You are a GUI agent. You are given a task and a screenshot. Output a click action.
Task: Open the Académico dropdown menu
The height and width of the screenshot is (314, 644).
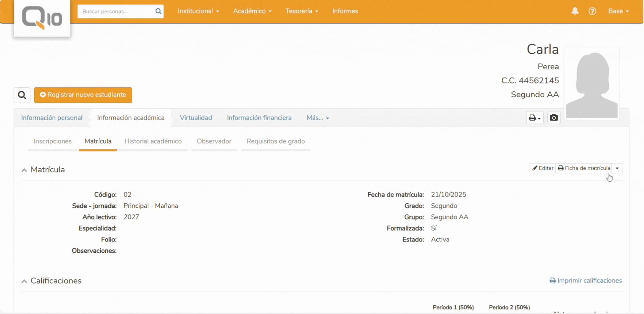coord(252,11)
